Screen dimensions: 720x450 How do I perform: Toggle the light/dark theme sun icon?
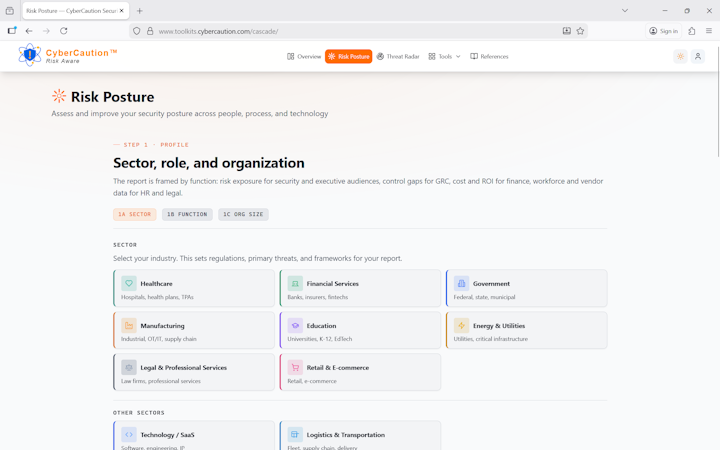point(680,57)
